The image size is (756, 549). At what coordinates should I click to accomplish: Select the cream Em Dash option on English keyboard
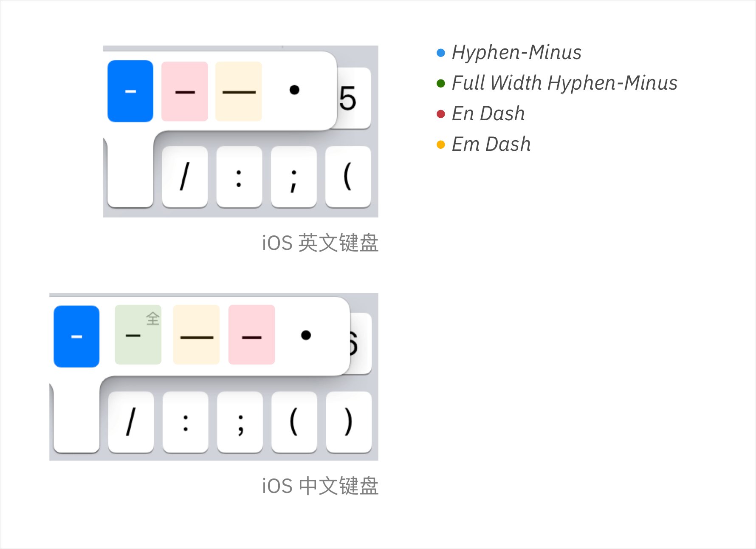[x=239, y=91]
